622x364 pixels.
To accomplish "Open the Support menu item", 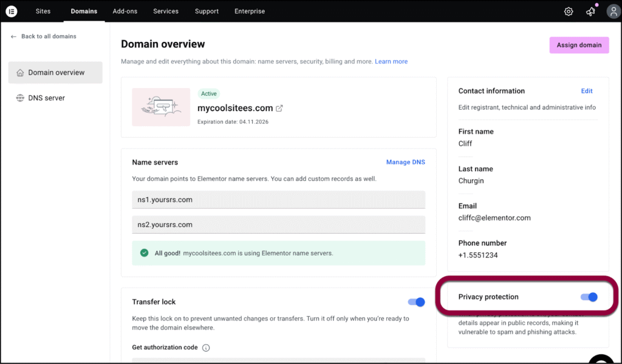I will click(207, 12).
